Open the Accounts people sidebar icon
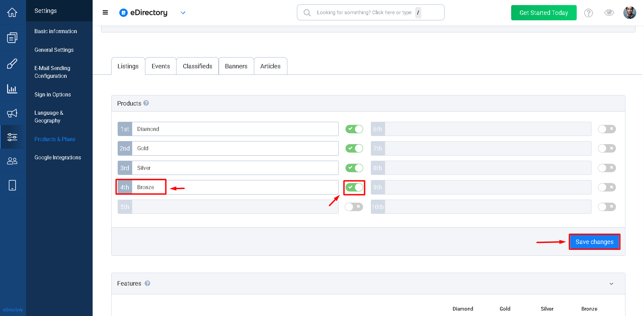This screenshot has height=316, width=644. pos(12,161)
